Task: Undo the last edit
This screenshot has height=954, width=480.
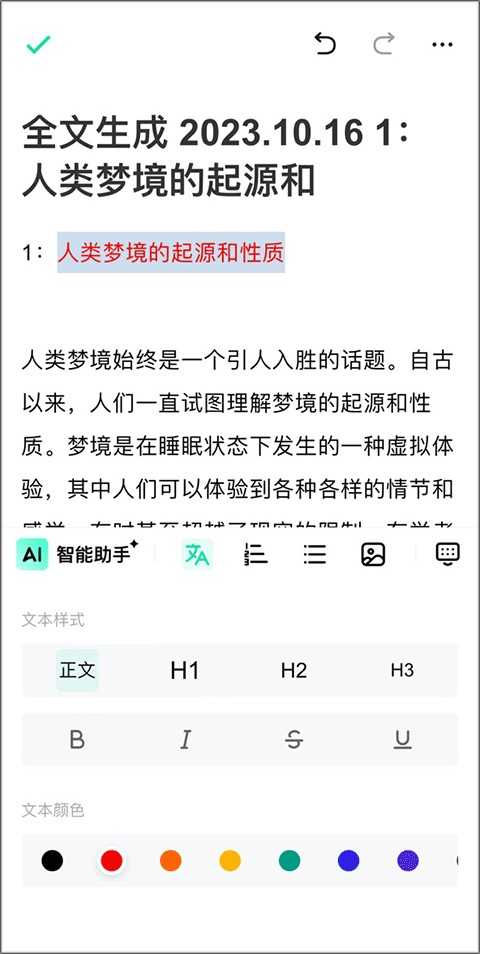Action: (325, 44)
